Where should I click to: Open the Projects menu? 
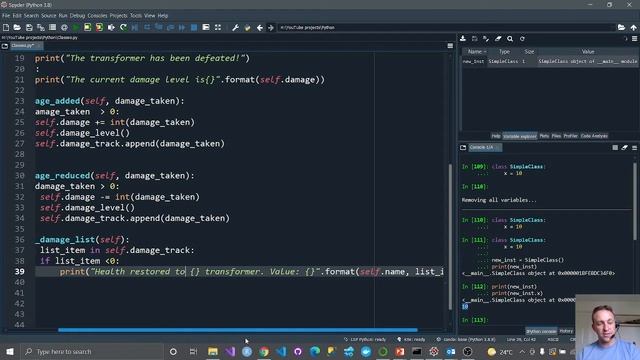click(118, 16)
